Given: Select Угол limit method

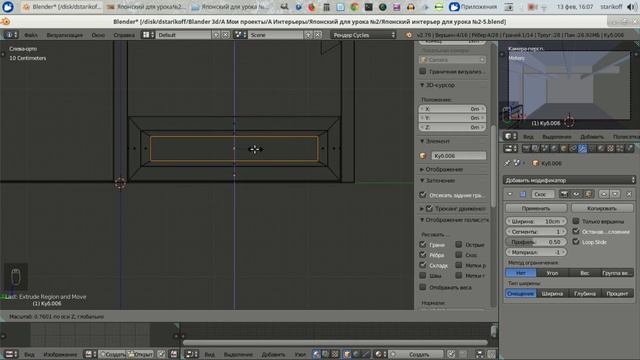Looking at the screenshot, I should (552, 273).
